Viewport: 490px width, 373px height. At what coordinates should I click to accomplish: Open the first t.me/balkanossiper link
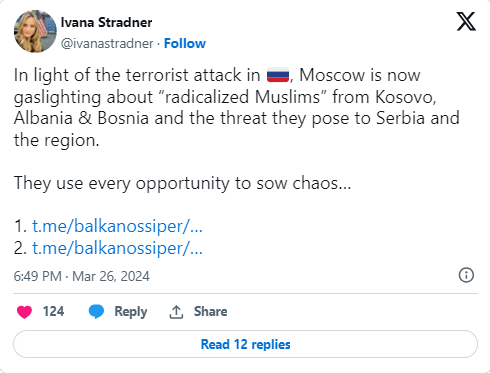(x=117, y=226)
